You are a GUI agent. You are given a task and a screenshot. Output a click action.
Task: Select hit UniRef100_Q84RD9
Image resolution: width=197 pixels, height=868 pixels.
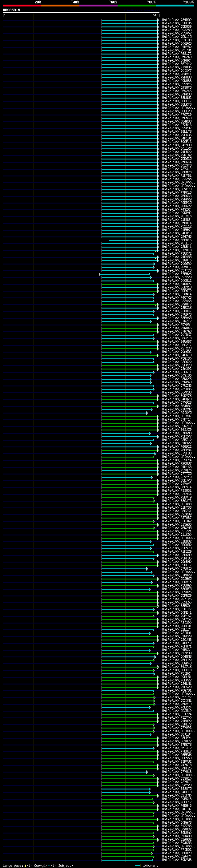point(176,20)
